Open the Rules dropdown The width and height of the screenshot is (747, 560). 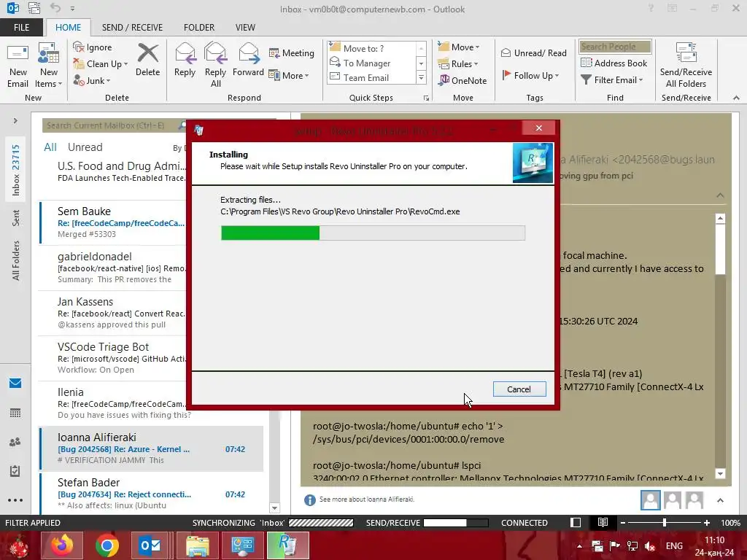(x=458, y=64)
